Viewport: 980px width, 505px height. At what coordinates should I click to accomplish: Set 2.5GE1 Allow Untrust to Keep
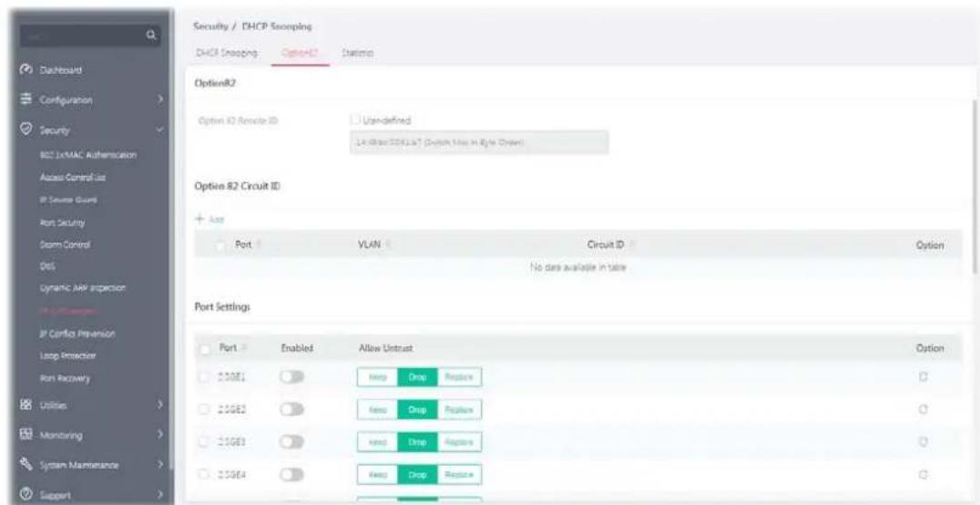pyautogui.click(x=377, y=377)
